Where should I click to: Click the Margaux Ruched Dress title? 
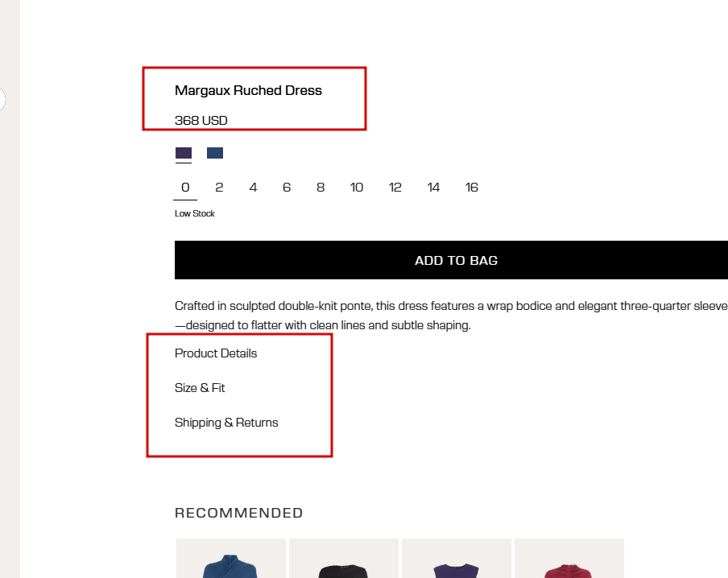(248, 90)
